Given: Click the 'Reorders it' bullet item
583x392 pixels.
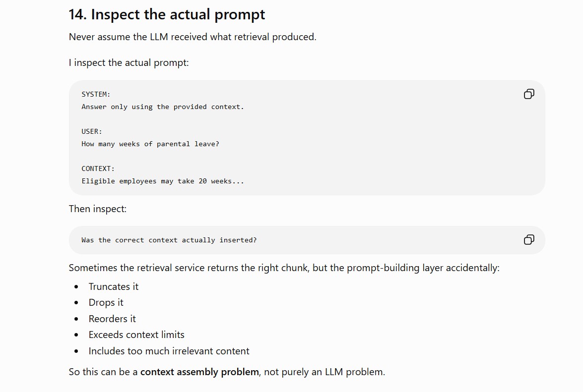Looking at the screenshot, I should 112,319.
